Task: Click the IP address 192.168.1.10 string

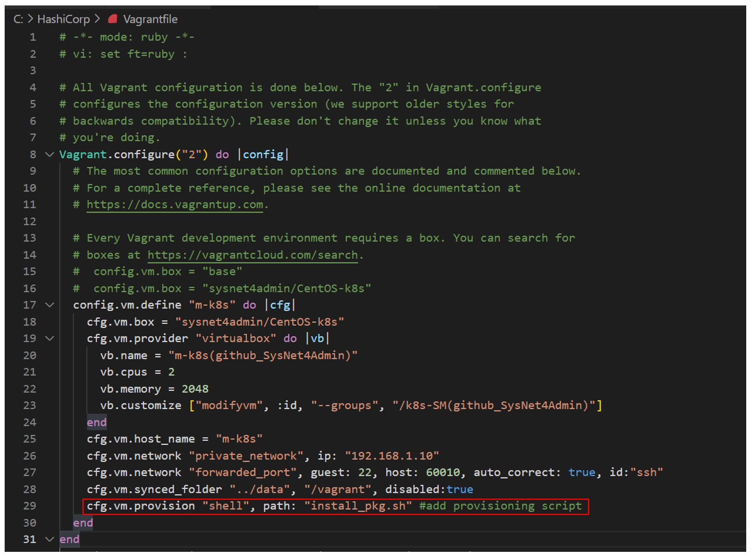Action: coord(392,455)
